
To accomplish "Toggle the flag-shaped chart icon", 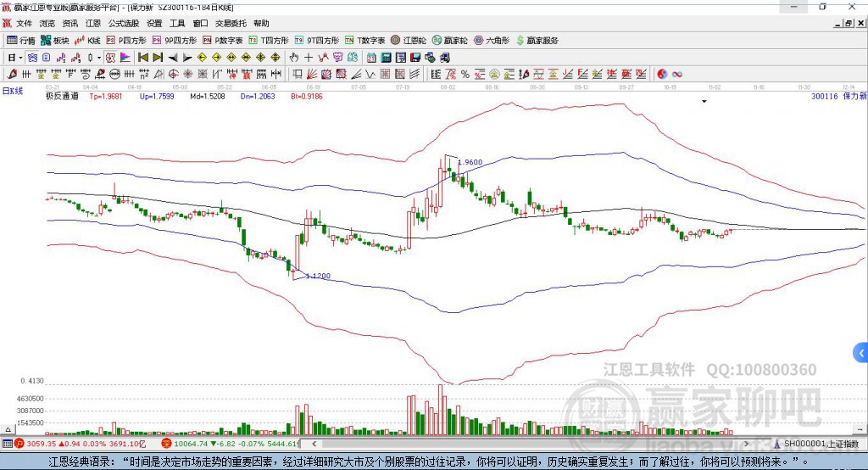I will (125, 58).
